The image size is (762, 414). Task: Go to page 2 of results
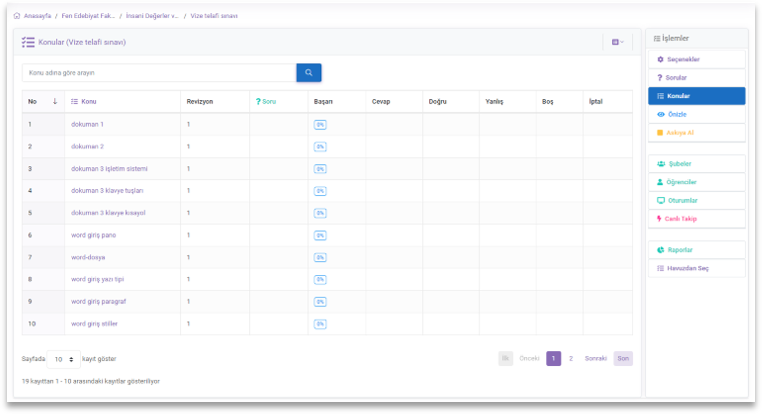pyautogui.click(x=571, y=358)
